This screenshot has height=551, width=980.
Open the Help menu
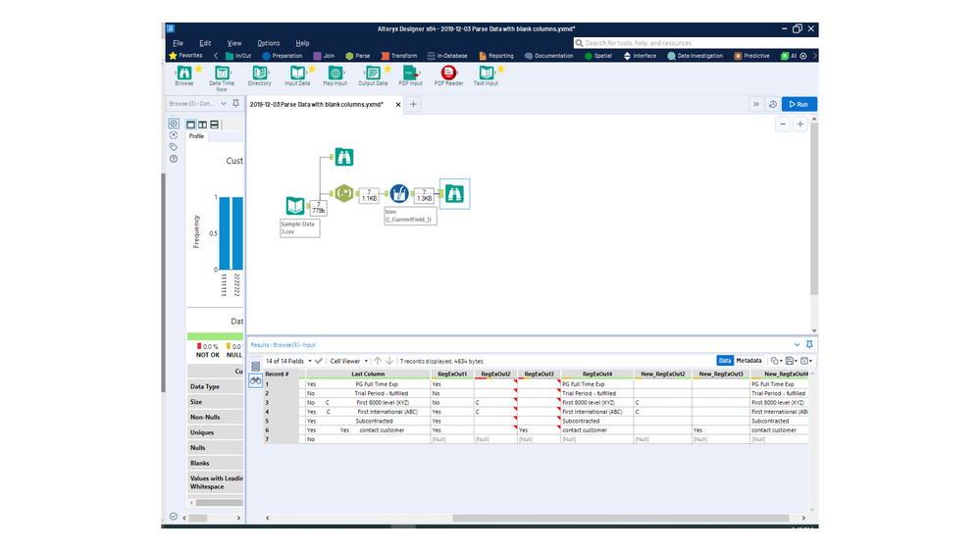[x=302, y=43]
